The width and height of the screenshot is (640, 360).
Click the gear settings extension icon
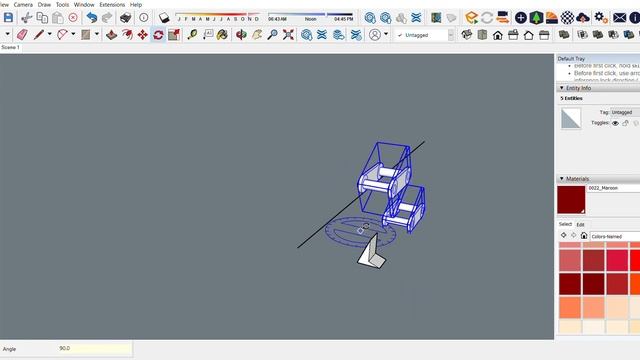600,18
